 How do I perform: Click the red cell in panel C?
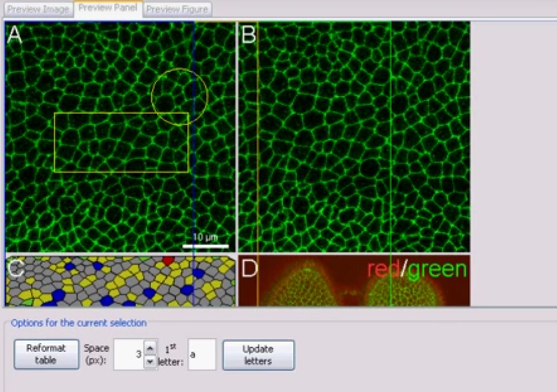pos(168,261)
